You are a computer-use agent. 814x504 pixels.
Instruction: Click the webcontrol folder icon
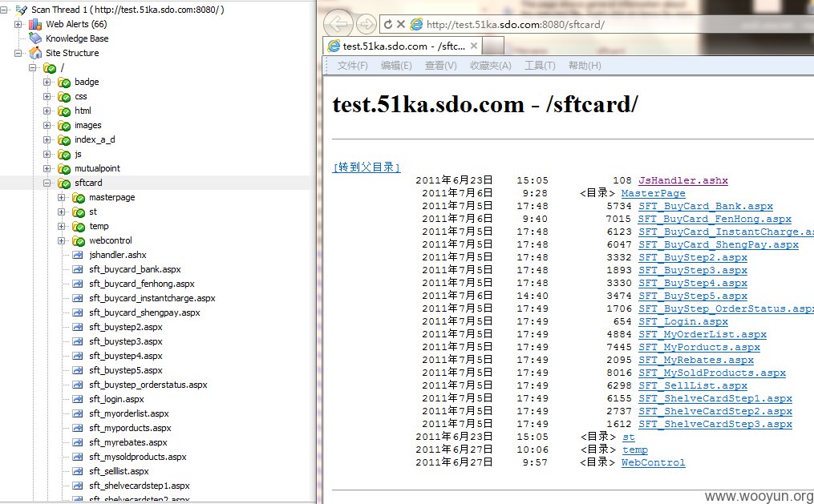[x=79, y=241]
